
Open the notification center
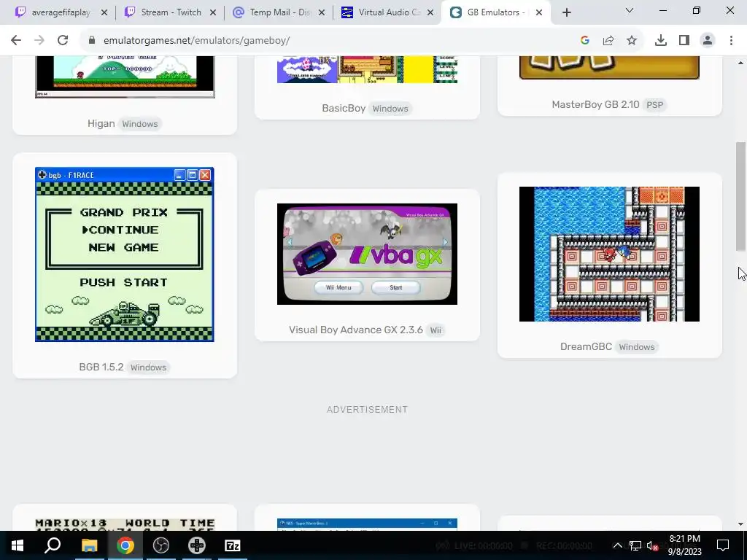pyautogui.click(x=723, y=545)
